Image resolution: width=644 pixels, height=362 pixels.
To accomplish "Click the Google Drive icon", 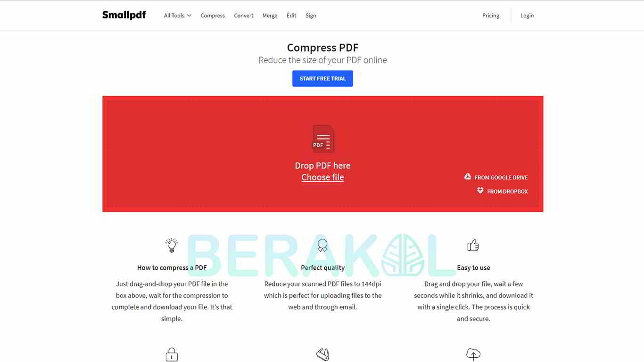I will tap(468, 177).
